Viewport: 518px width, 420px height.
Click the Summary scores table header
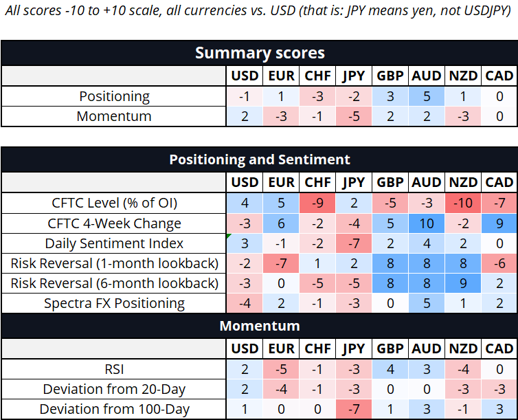tap(259, 53)
